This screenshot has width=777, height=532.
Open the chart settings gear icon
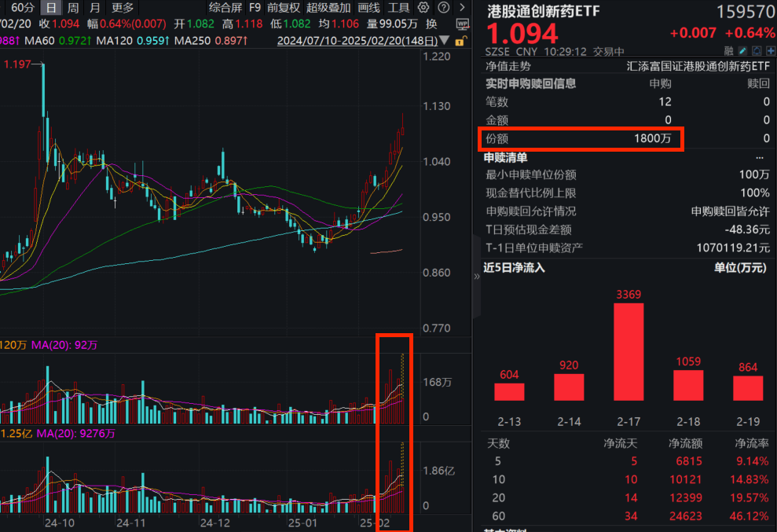click(423, 8)
